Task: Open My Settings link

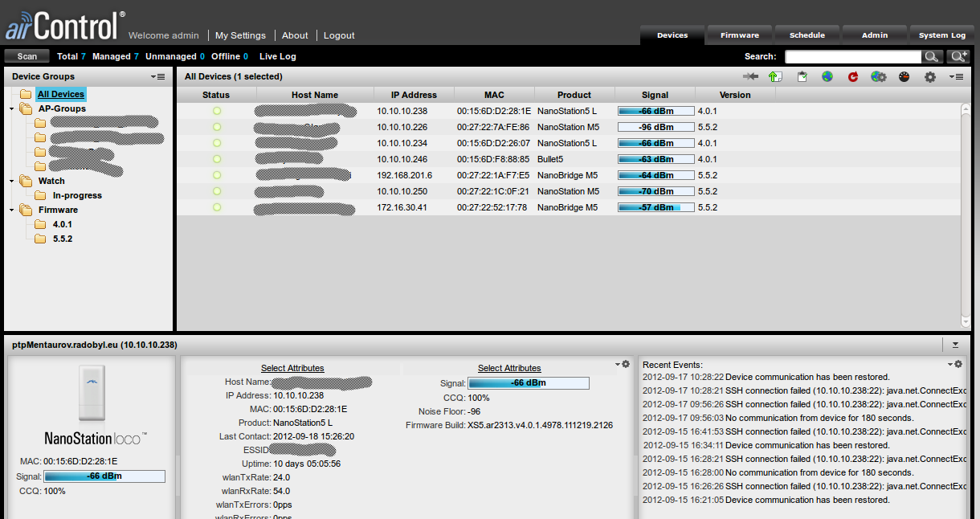Action: tap(241, 35)
